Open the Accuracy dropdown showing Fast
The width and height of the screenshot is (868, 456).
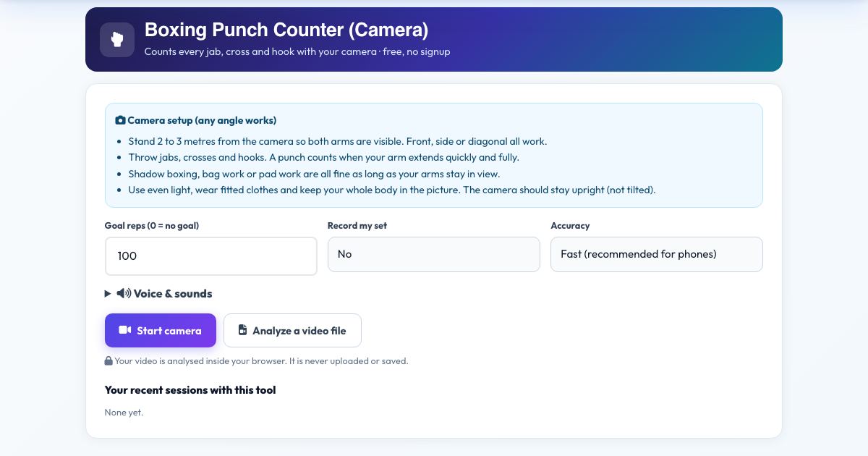[657, 254]
